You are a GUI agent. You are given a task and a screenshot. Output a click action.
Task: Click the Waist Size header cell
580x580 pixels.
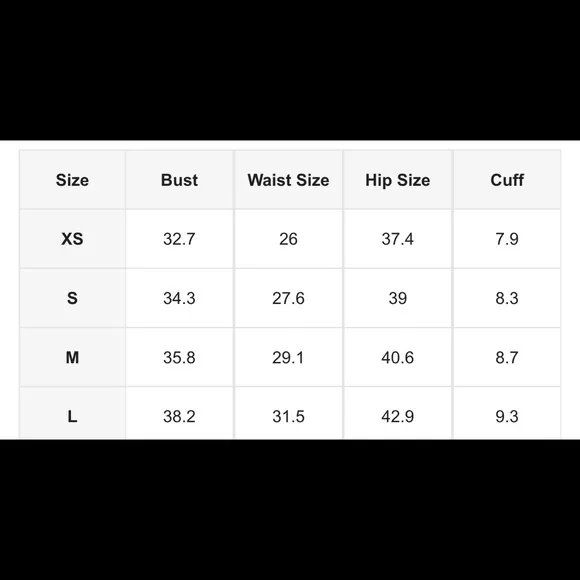[288, 180]
